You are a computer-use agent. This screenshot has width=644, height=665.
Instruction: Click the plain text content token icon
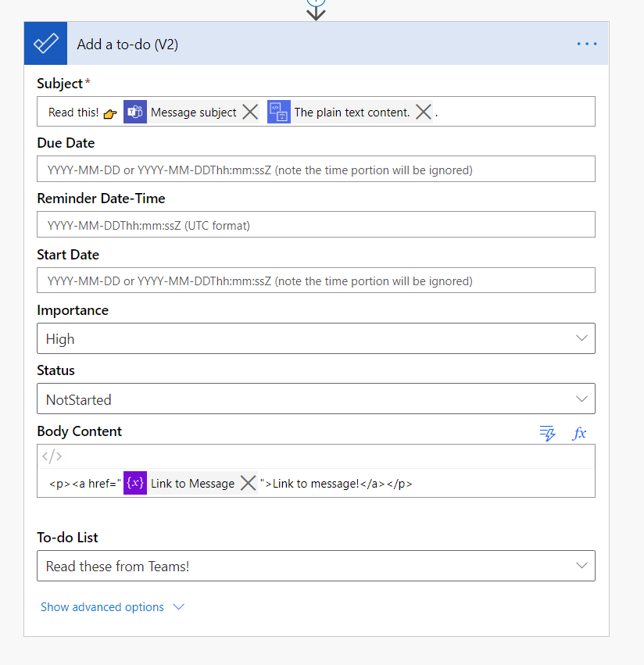[x=279, y=112]
